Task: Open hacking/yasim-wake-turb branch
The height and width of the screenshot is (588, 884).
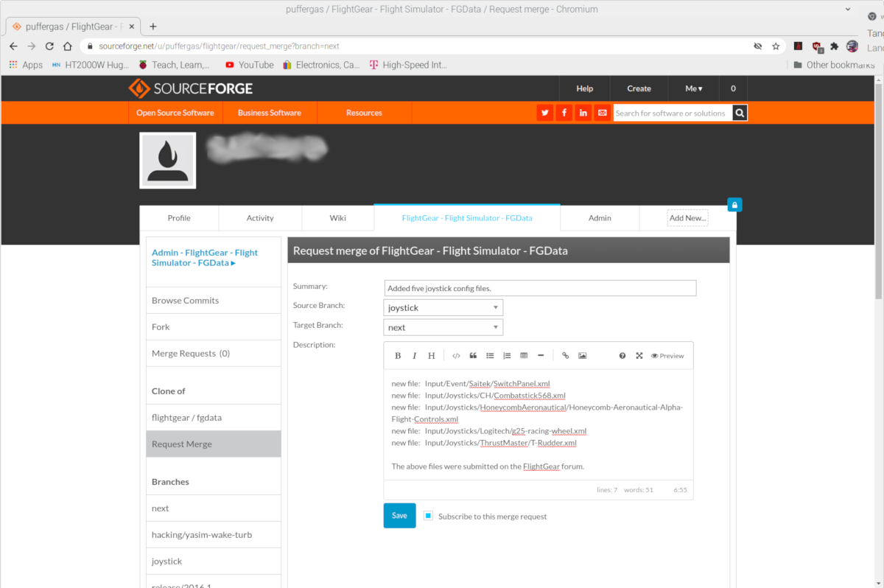Action: 214,534
